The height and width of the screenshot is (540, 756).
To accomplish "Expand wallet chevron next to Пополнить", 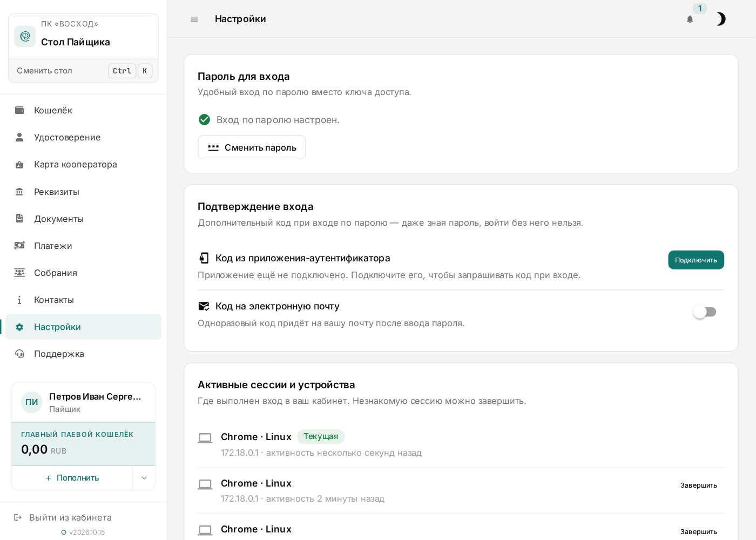I will 144,478.
